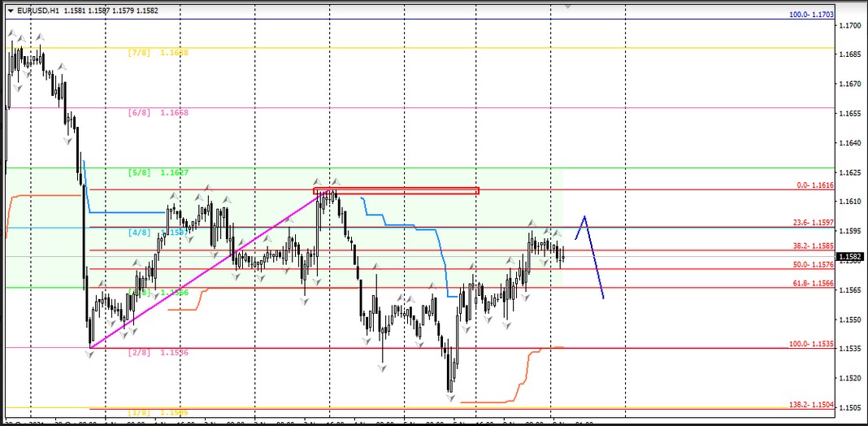
Task: Click the pink [2/8] Murrey level label
Action: tap(158, 352)
